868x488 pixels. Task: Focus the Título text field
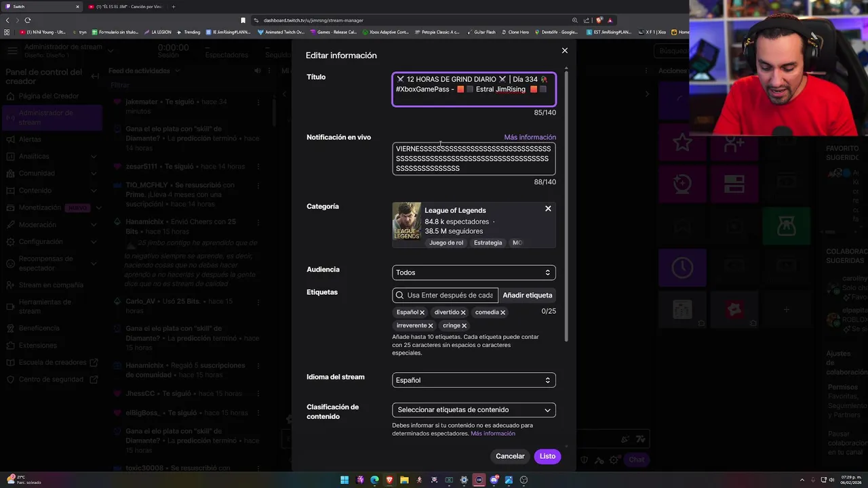474,89
